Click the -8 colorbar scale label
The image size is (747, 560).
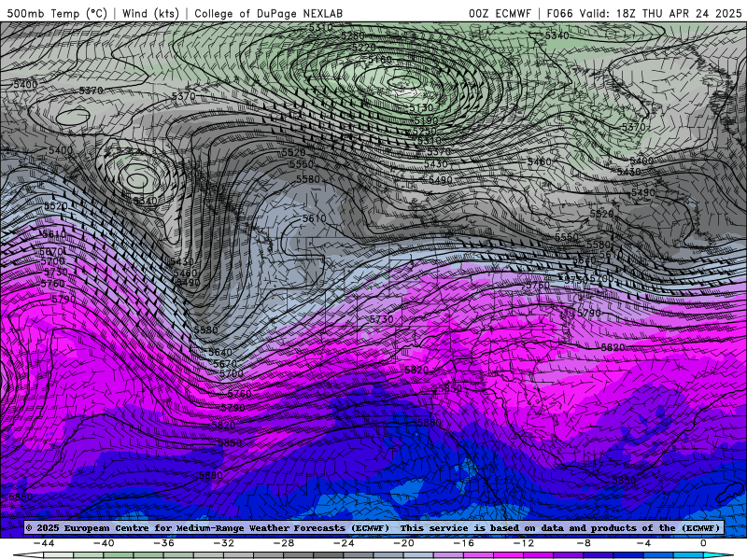(x=585, y=543)
